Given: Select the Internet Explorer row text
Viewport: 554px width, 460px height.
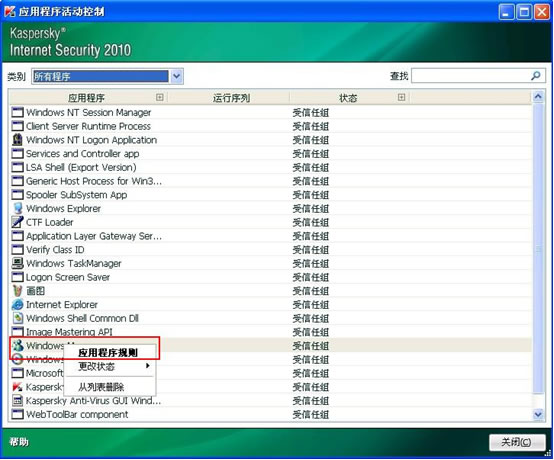Looking at the screenshot, I should (62, 305).
